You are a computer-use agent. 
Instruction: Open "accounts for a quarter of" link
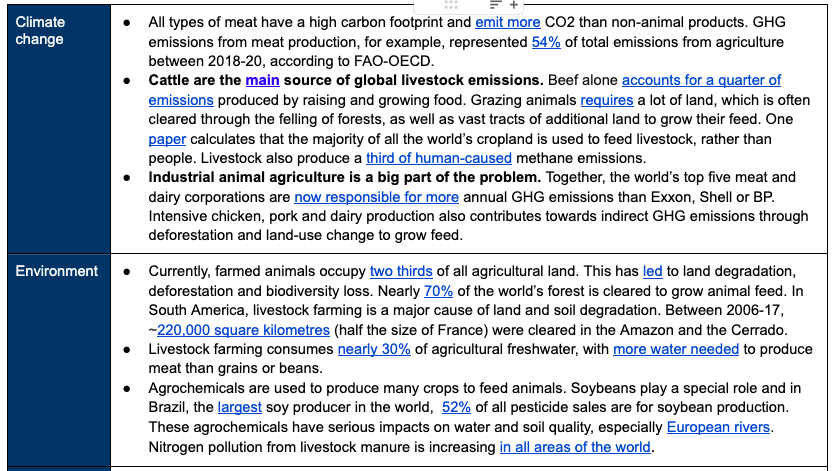pos(701,80)
